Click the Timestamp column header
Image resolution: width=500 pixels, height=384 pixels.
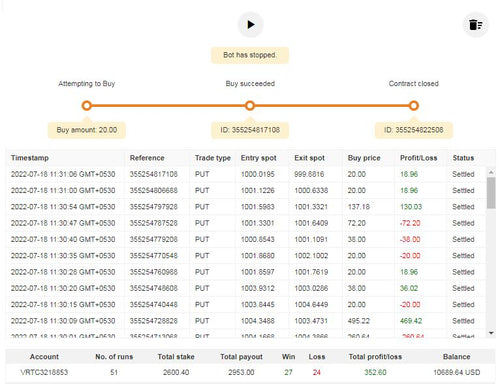click(x=30, y=158)
